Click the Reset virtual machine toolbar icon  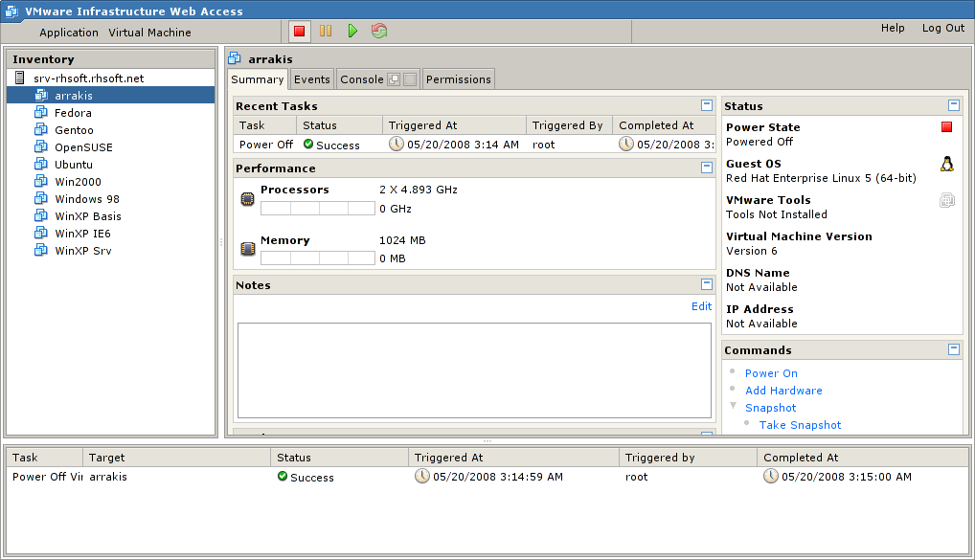pyautogui.click(x=379, y=31)
